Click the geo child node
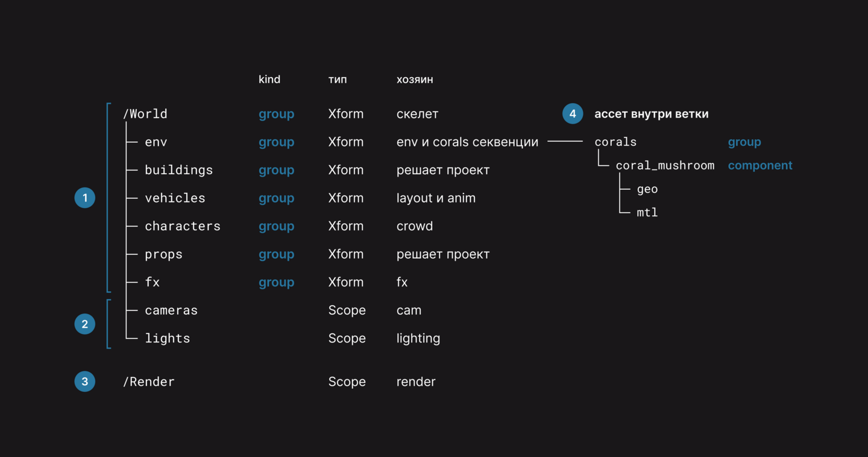This screenshot has width=868, height=457. click(647, 189)
